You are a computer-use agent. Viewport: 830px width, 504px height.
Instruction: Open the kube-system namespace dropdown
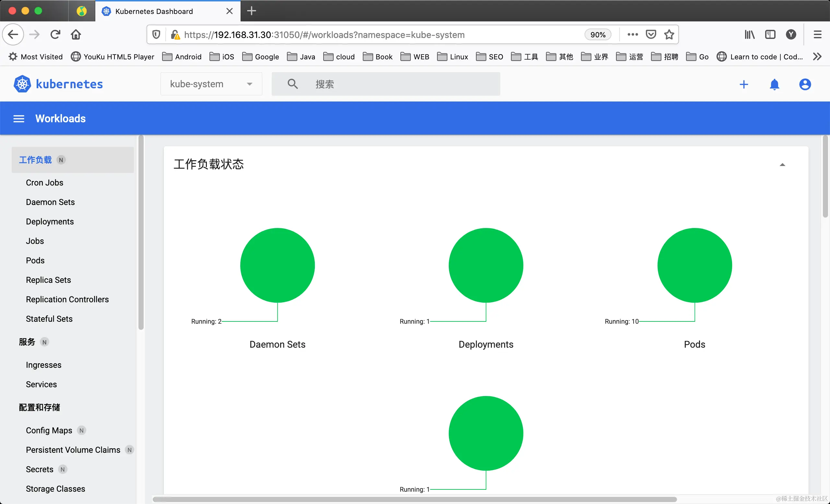pos(211,84)
